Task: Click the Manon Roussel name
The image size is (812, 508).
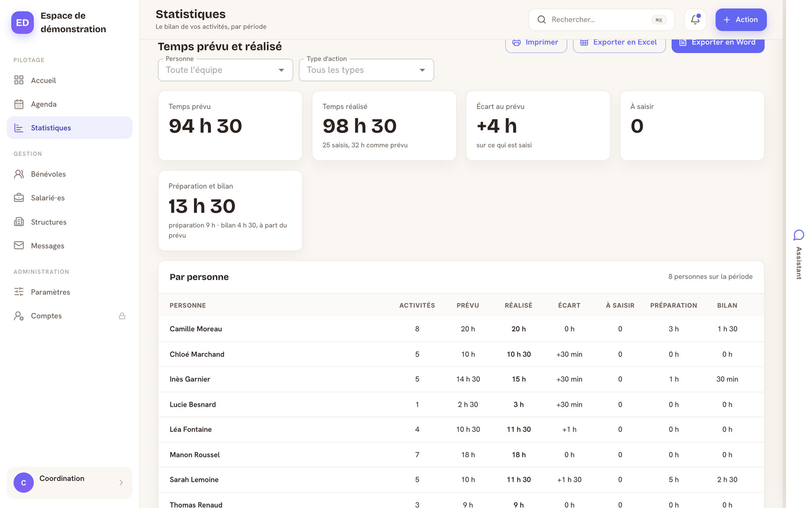Action: pos(194,455)
